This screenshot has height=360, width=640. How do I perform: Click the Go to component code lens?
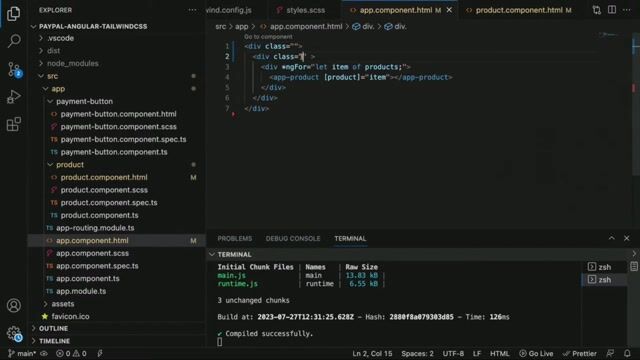coord(268,37)
